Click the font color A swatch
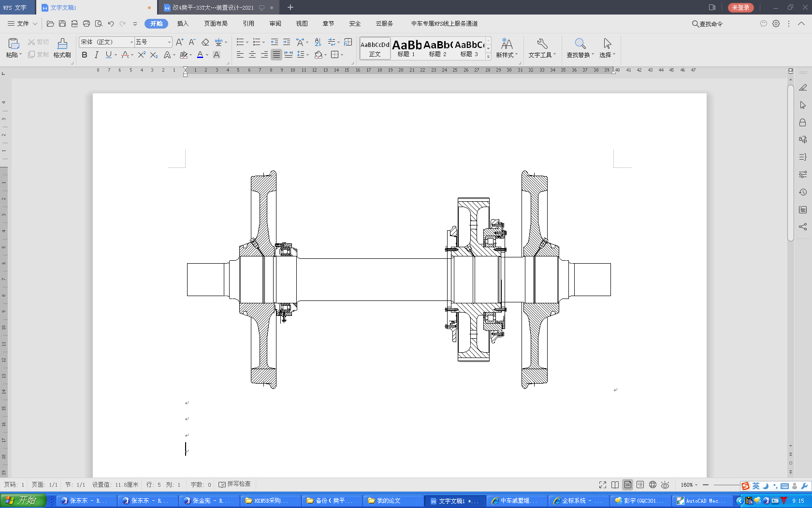Screen dimensions: 812x508 point(200,55)
